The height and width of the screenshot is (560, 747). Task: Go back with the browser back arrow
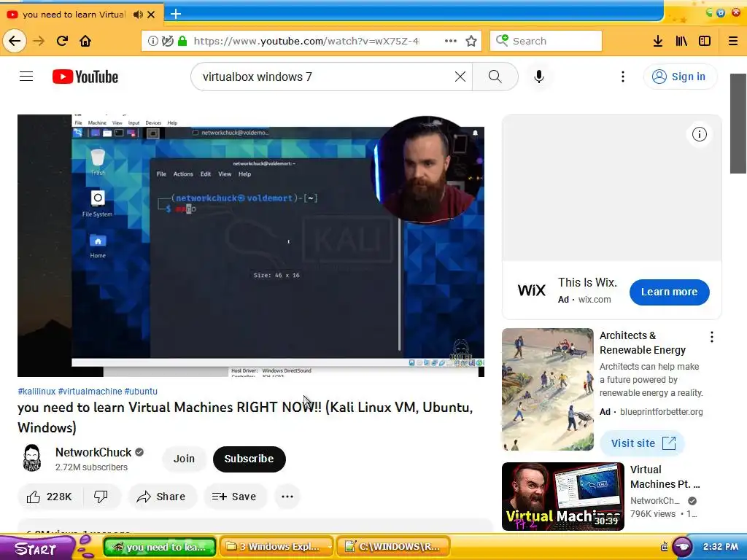(x=15, y=41)
